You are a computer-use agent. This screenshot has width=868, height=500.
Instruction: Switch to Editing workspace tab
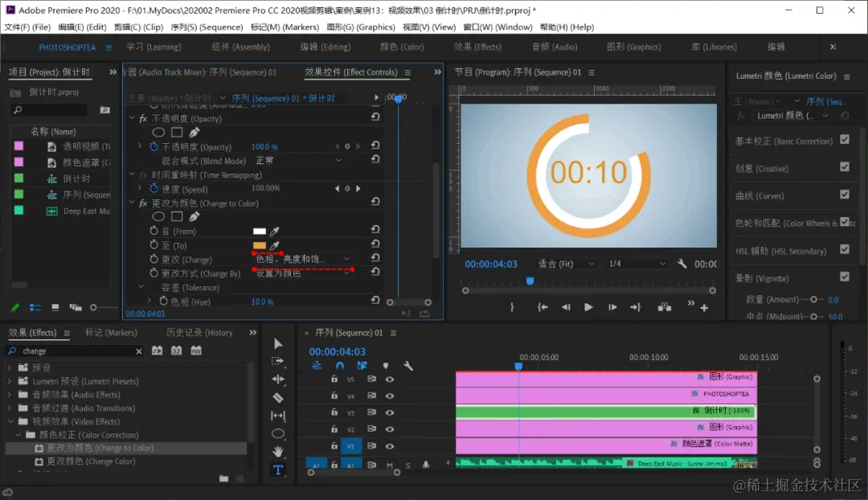(x=325, y=47)
